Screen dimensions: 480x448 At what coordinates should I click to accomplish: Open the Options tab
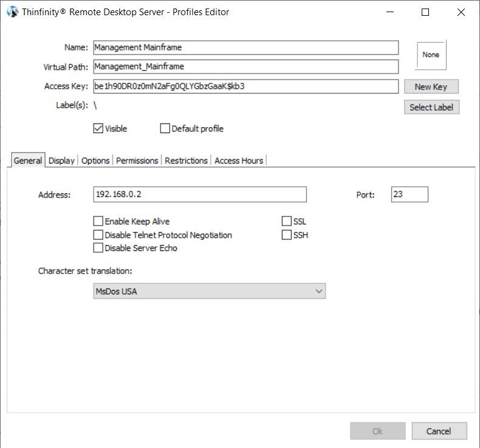point(95,160)
